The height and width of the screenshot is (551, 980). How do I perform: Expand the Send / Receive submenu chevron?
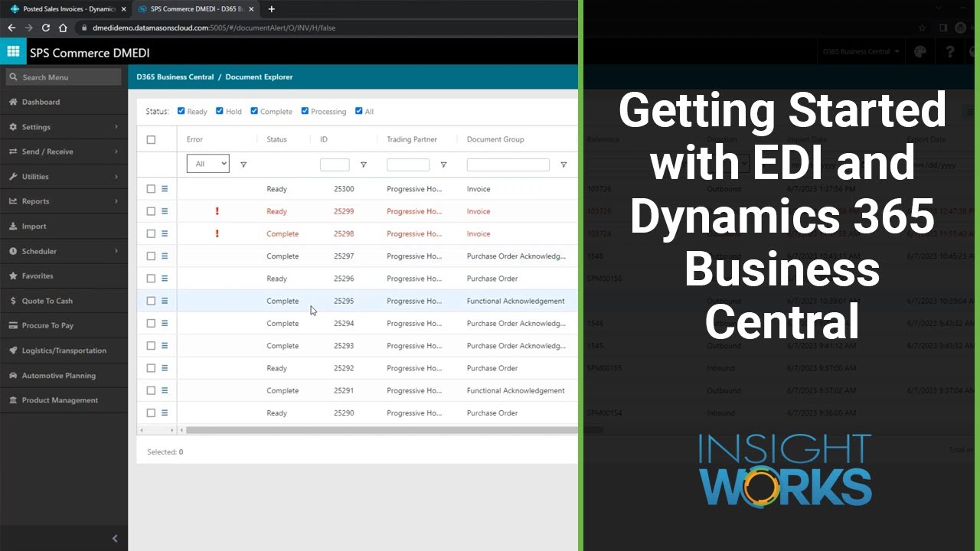tap(116, 152)
